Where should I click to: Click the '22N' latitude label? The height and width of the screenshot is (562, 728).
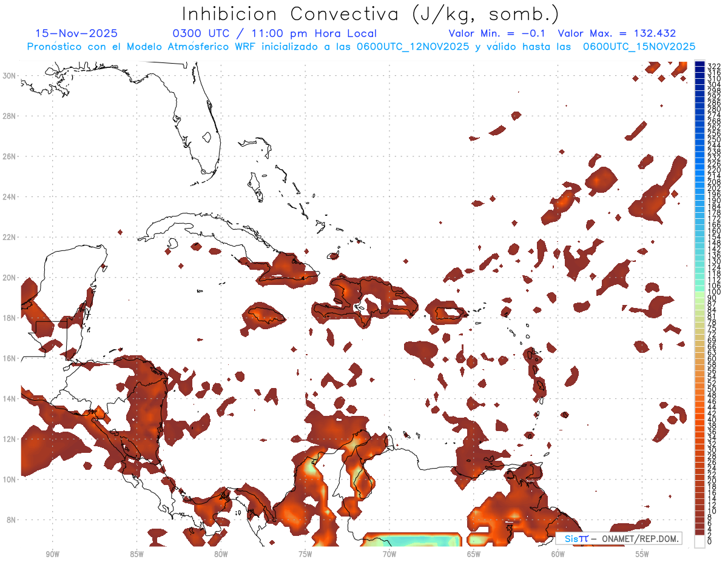pyautogui.click(x=9, y=237)
